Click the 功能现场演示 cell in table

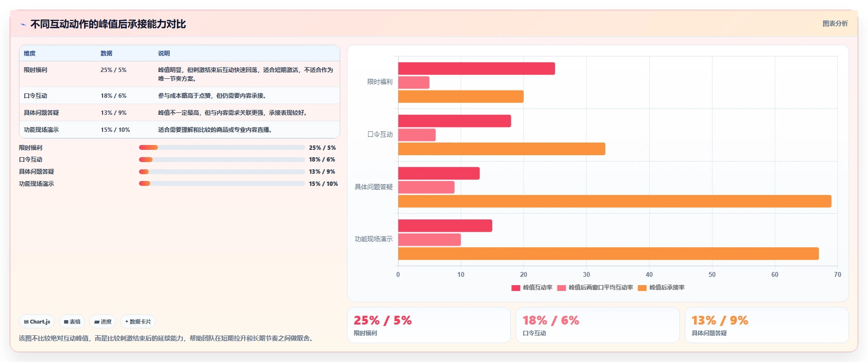click(x=41, y=130)
